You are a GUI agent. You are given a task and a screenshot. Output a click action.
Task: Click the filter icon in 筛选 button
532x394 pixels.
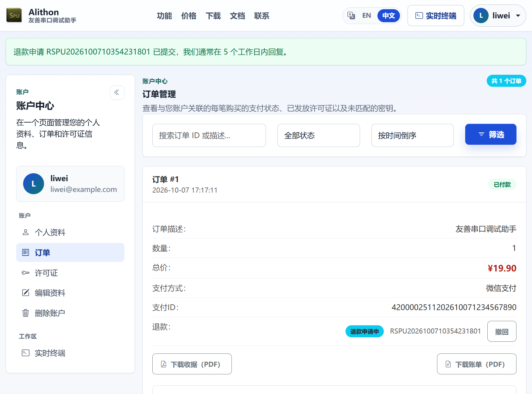tap(481, 134)
